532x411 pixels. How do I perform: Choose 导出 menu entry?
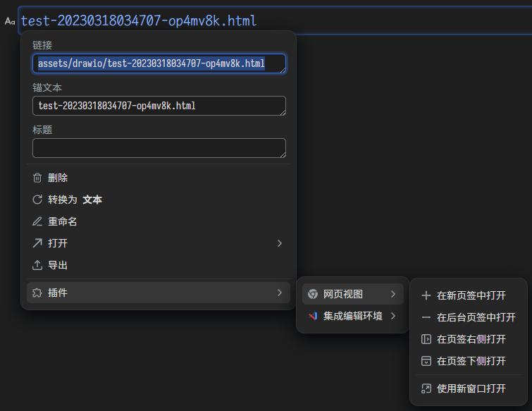159,265
